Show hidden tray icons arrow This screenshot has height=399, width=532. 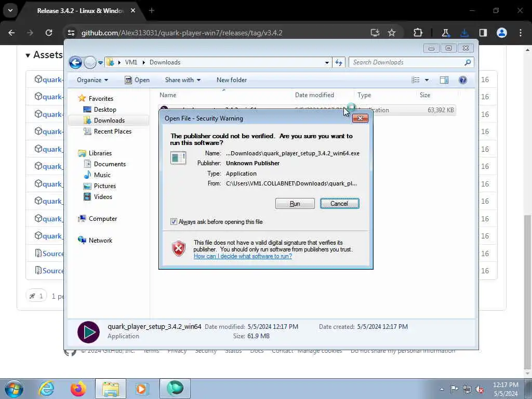click(442, 390)
